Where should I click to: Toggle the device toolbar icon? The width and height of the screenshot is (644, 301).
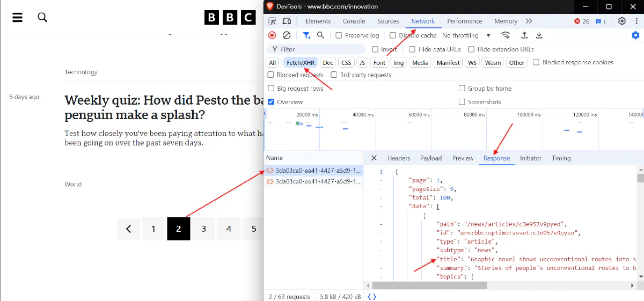[287, 21]
